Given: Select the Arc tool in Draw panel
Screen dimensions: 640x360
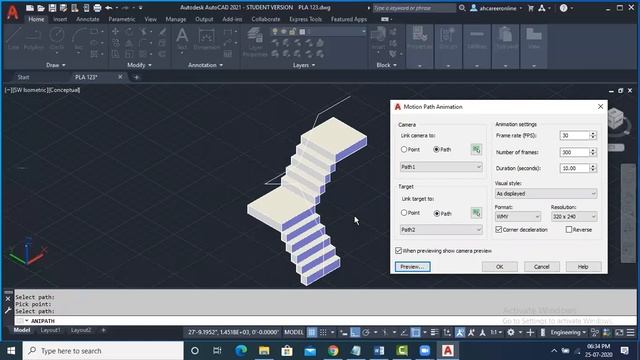Looking at the screenshot, I should point(79,39).
